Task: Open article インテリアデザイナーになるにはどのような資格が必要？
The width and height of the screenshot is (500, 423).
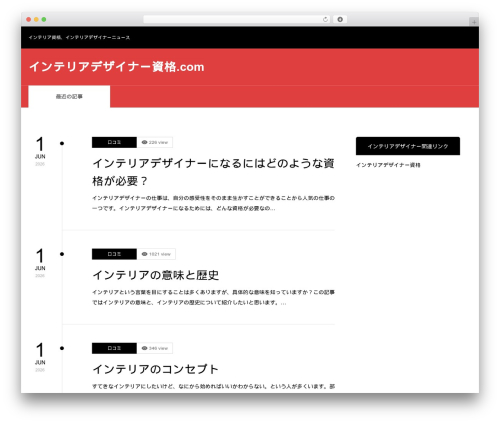Action: click(x=213, y=172)
